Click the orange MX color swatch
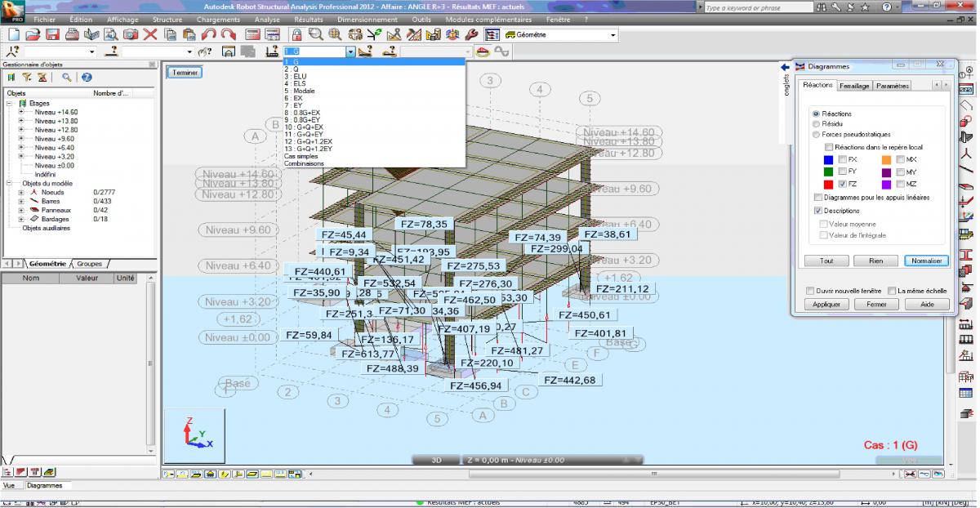This screenshot has width=980, height=508. coord(886,159)
